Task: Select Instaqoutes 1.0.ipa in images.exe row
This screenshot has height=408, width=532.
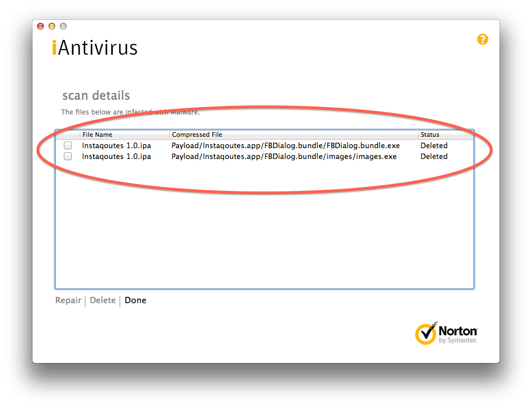Action: [x=116, y=157]
